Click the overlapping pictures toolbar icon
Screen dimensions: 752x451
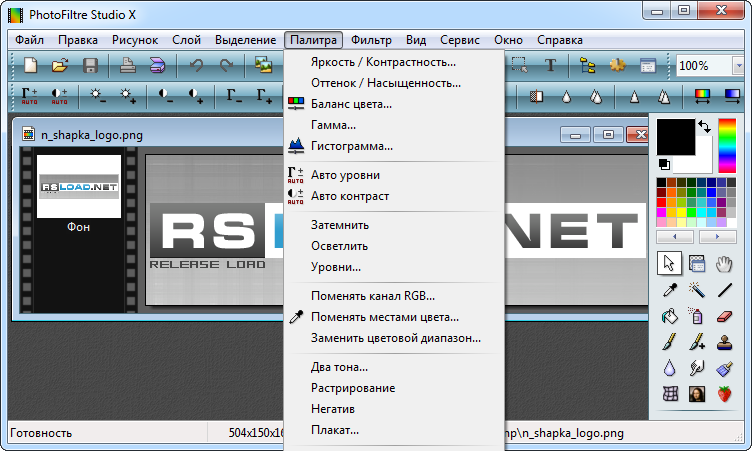(263, 66)
